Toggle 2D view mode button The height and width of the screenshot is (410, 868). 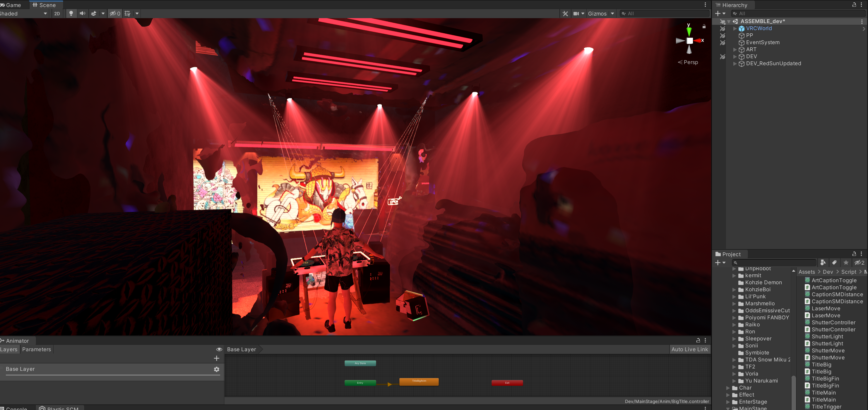57,13
